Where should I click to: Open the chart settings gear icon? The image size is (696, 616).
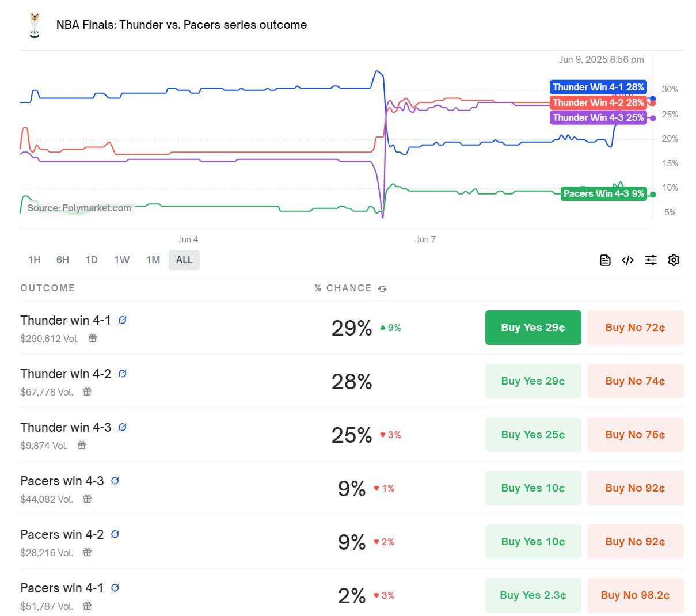click(674, 260)
